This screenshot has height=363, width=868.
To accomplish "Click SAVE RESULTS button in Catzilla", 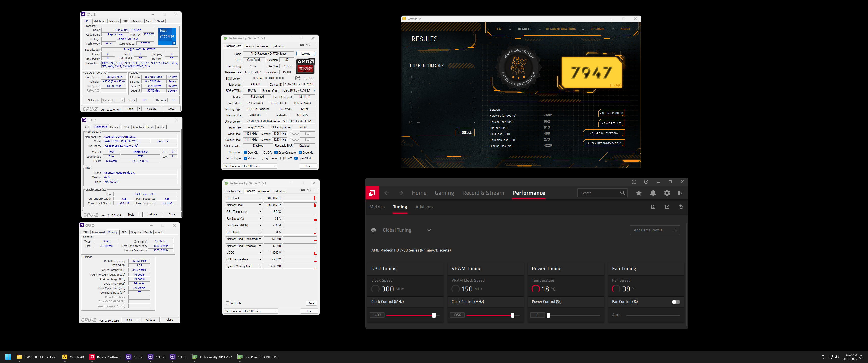I will pyautogui.click(x=611, y=123).
